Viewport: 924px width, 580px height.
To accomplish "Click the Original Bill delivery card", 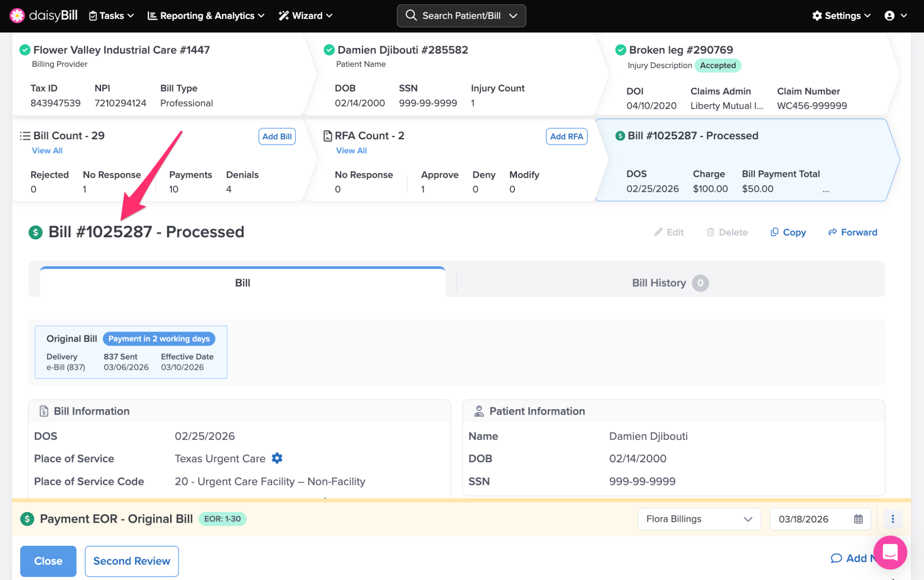I will (131, 352).
